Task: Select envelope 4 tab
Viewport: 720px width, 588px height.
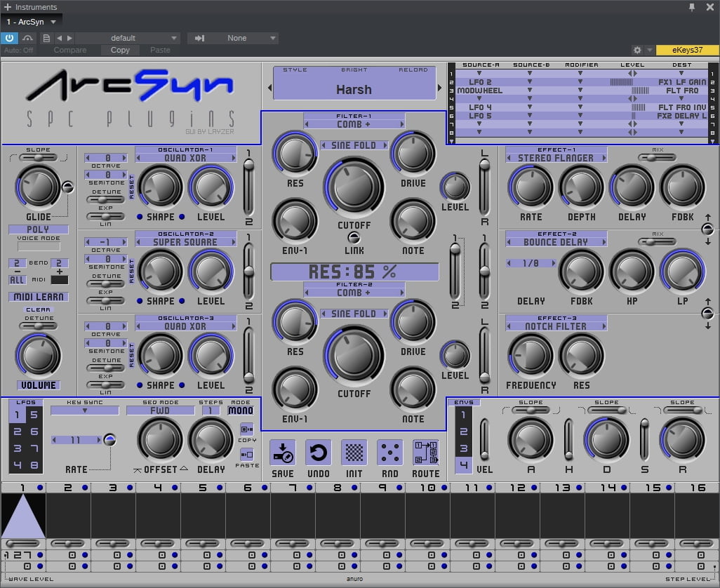Action: pyautogui.click(x=464, y=465)
